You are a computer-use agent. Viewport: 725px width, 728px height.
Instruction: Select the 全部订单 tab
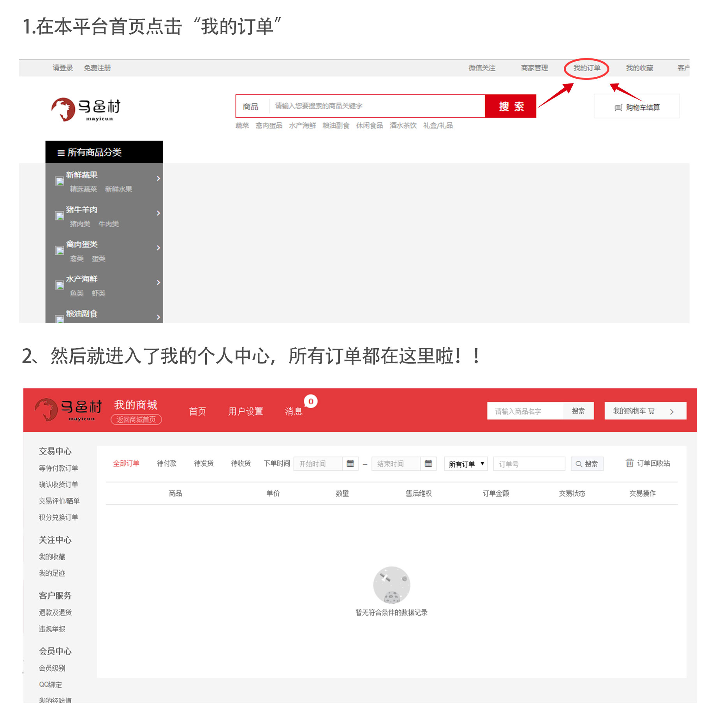point(126,464)
